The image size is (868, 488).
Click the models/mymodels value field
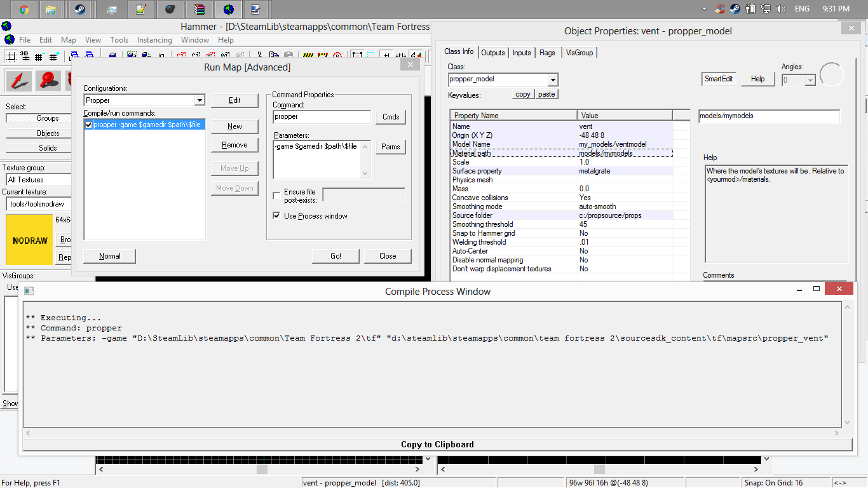(769, 116)
